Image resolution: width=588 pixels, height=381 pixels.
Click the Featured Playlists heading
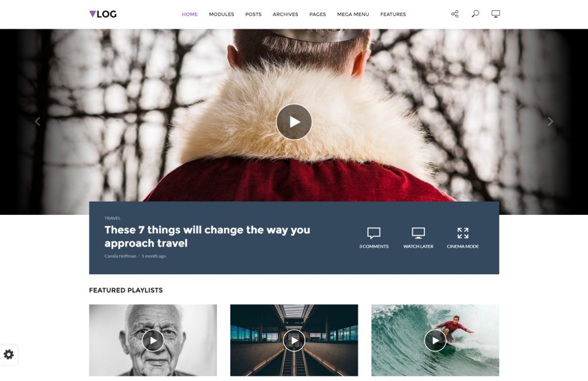click(126, 290)
